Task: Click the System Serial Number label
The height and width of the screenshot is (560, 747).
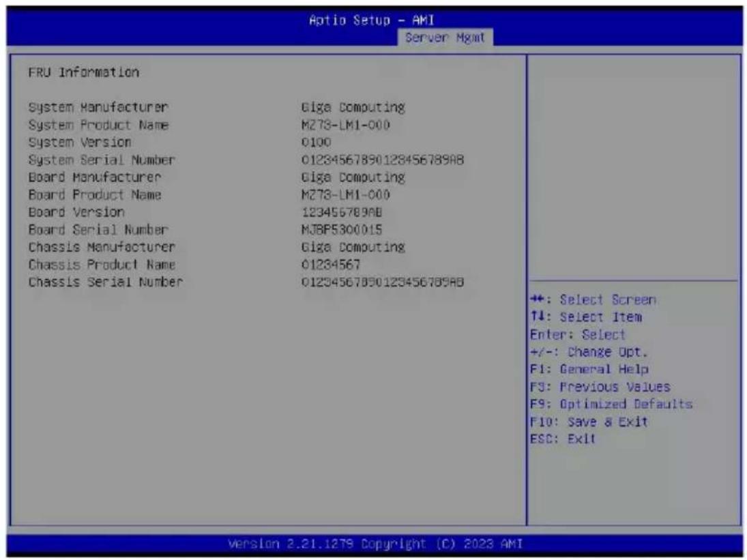Action: pos(102,160)
